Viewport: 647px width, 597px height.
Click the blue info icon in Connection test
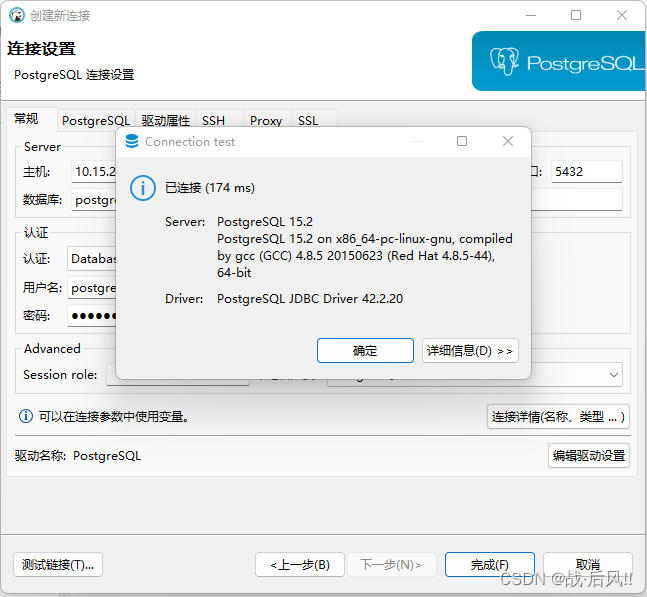click(143, 188)
